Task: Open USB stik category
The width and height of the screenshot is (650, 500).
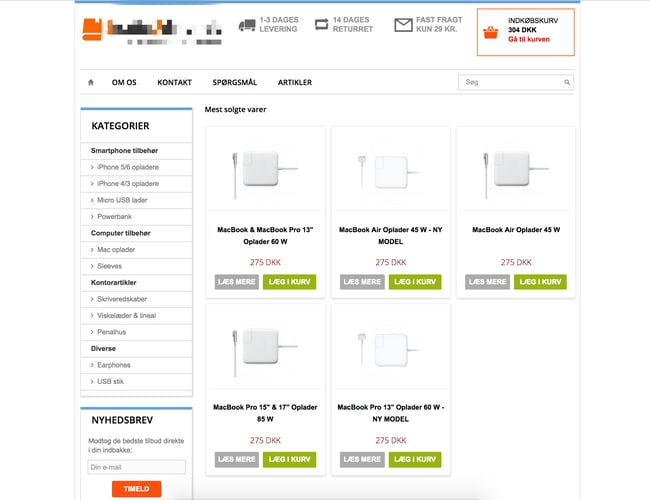Action: pyautogui.click(x=110, y=381)
